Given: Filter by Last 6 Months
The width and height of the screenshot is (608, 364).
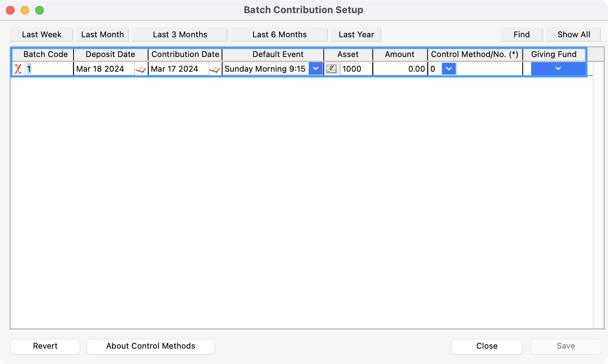Looking at the screenshot, I should 279,34.
